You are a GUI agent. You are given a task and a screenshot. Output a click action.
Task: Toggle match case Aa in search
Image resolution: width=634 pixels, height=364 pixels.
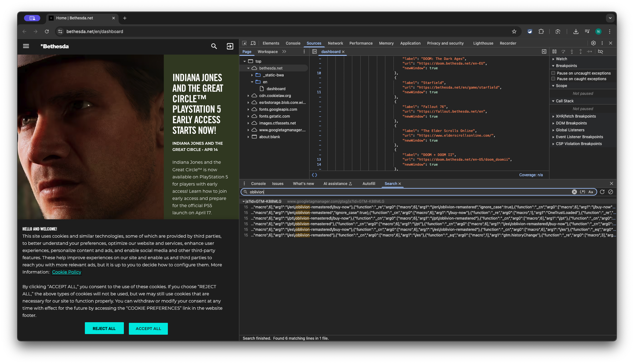[x=590, y=192]
